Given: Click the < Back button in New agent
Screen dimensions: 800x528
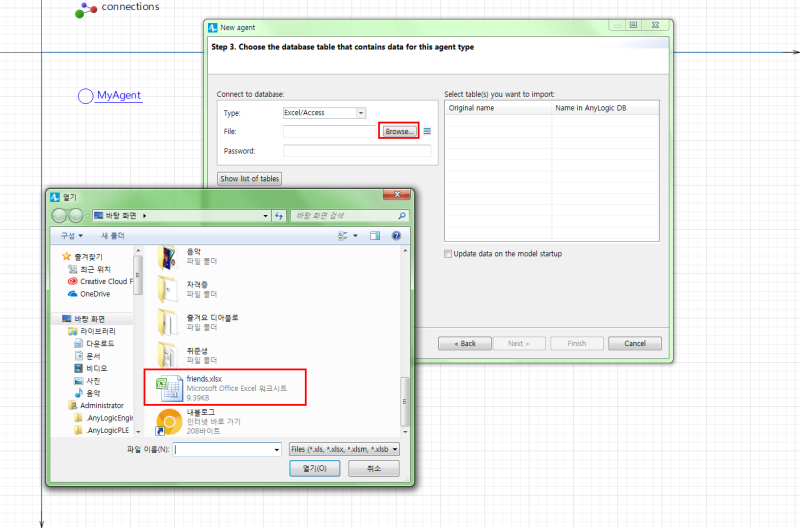Looking at the screenshot, I should [x=465, y=343].
